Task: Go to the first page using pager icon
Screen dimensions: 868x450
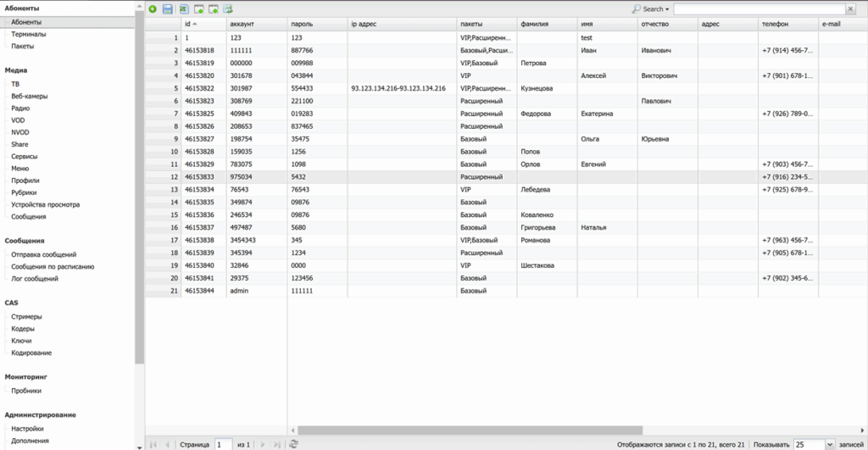Action: coord(153,444)
